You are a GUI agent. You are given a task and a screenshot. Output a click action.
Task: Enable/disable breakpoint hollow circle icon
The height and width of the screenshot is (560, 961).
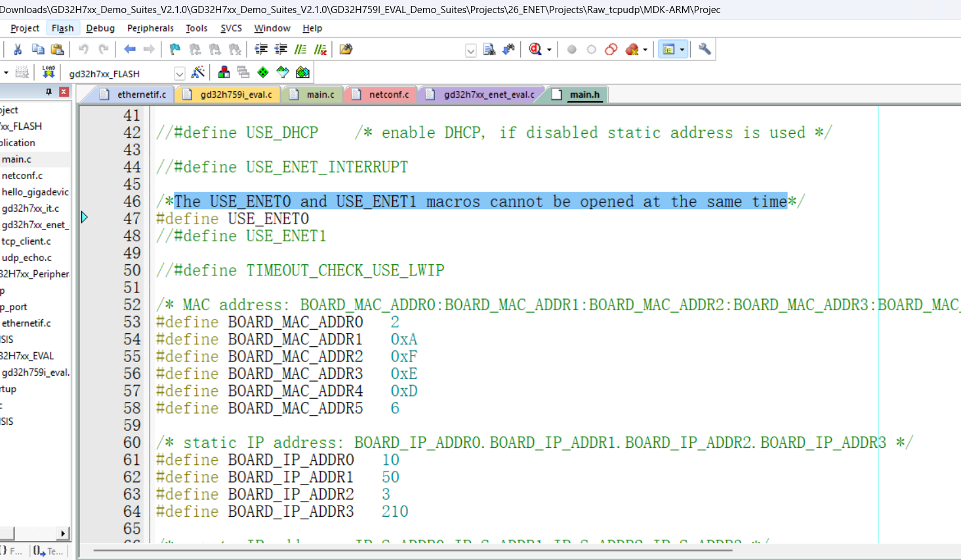(591, 49)
